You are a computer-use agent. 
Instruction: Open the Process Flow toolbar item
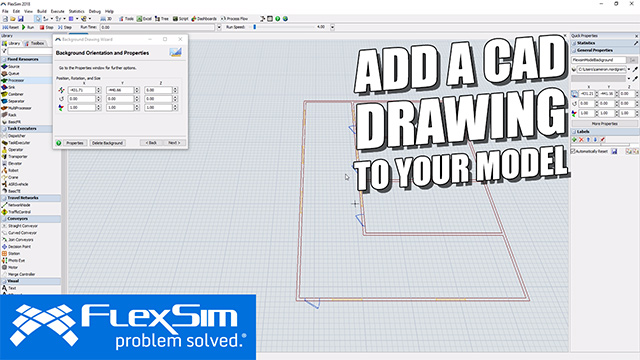point(234,19)
